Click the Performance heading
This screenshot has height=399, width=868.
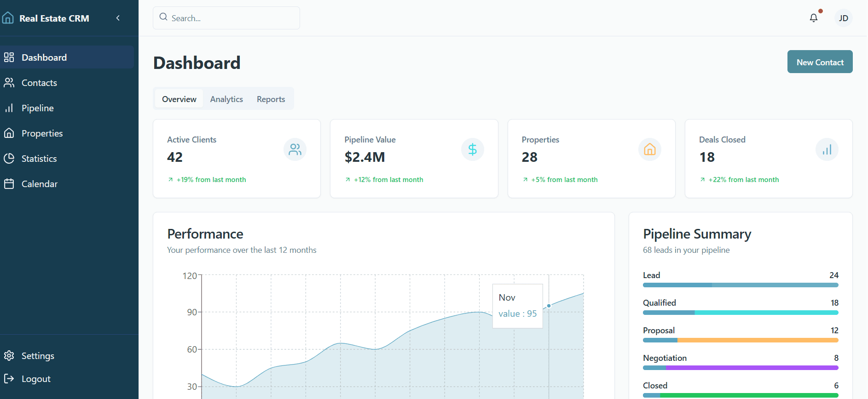point(205,234)
